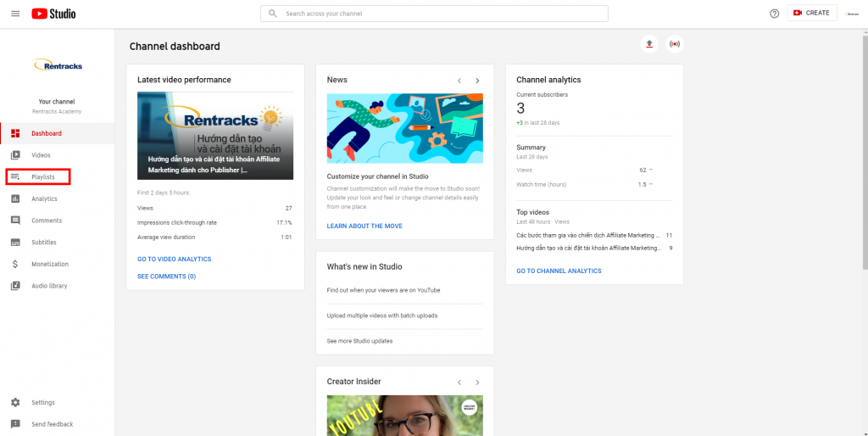
Task: Open Send feedback label in sidebar
Action: (x=52, y=424)
